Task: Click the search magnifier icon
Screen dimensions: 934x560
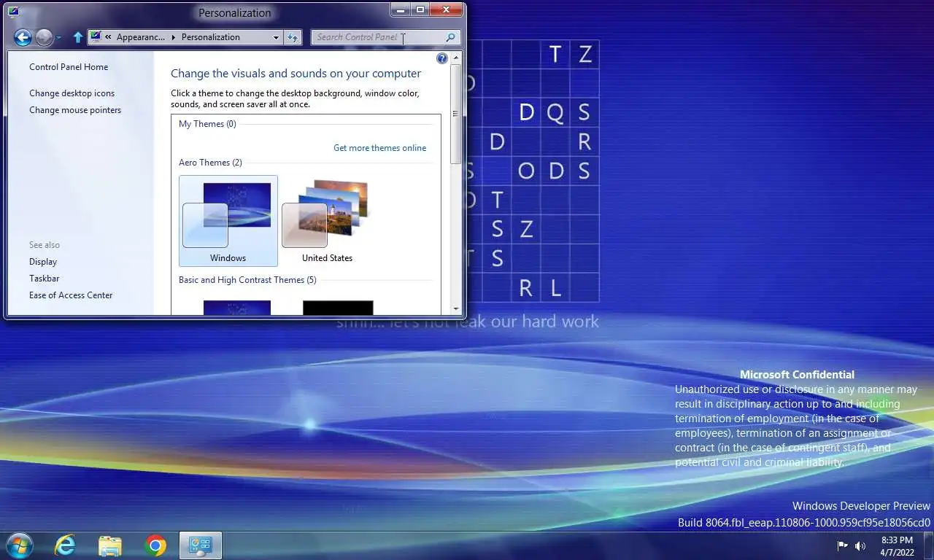Action: tap(451, 37)
